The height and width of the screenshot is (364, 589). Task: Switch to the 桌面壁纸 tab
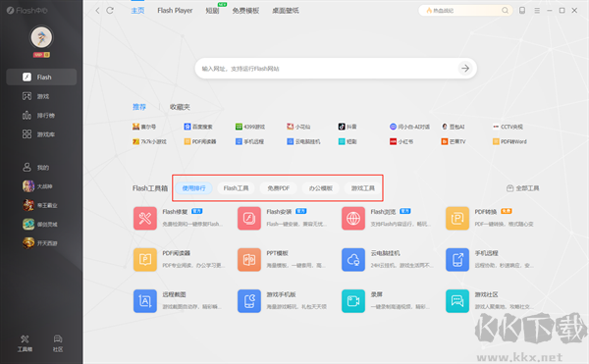286,11
